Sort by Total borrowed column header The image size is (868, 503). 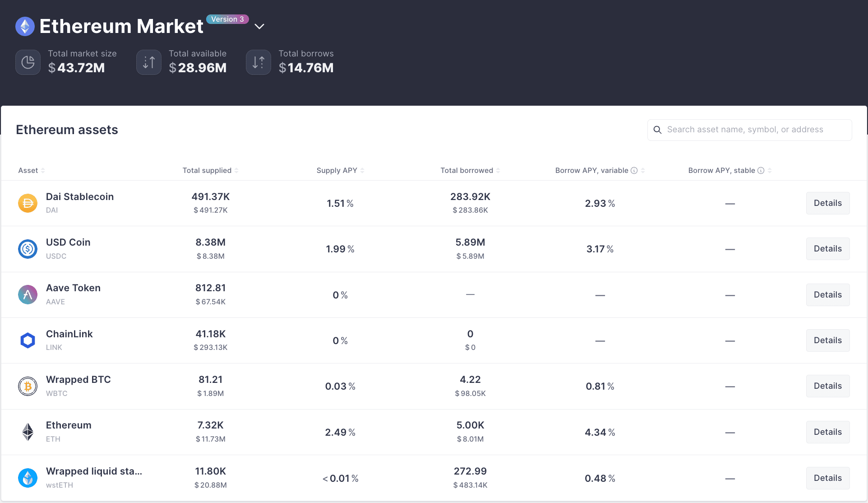pos(470,170)
